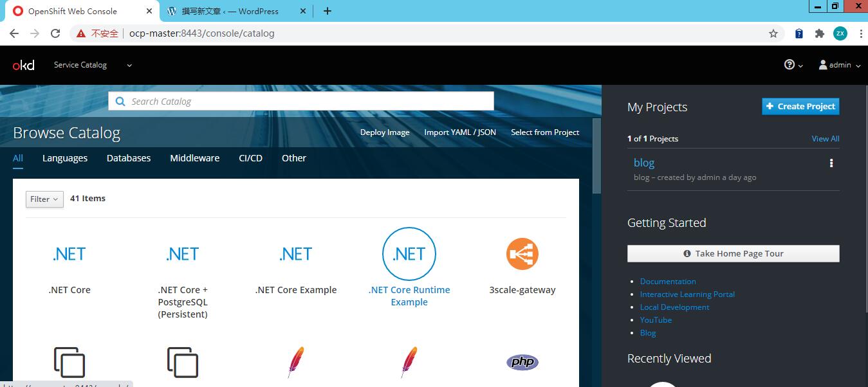This screenshot has width=868, height=387.
Task: Select the 3scale-gateway orange icon
Action: click(x=522, y=254)
